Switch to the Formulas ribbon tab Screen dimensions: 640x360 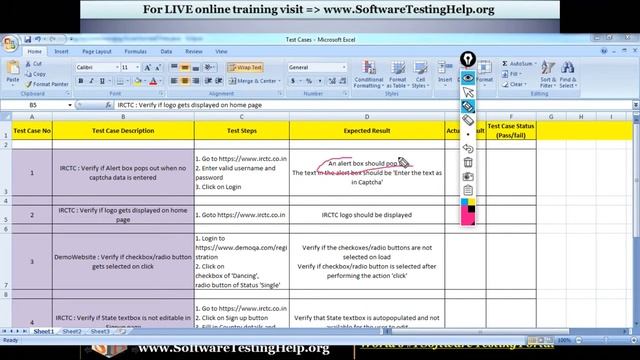pos(136,51)
